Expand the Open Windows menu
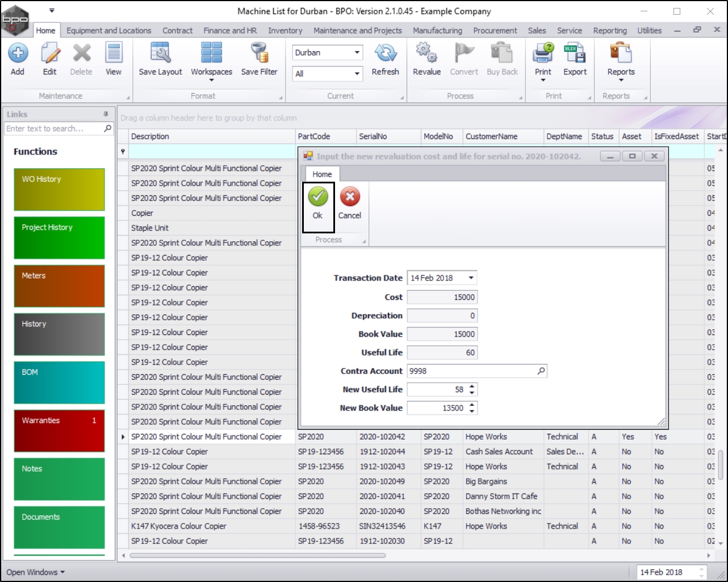 point(35,572)
